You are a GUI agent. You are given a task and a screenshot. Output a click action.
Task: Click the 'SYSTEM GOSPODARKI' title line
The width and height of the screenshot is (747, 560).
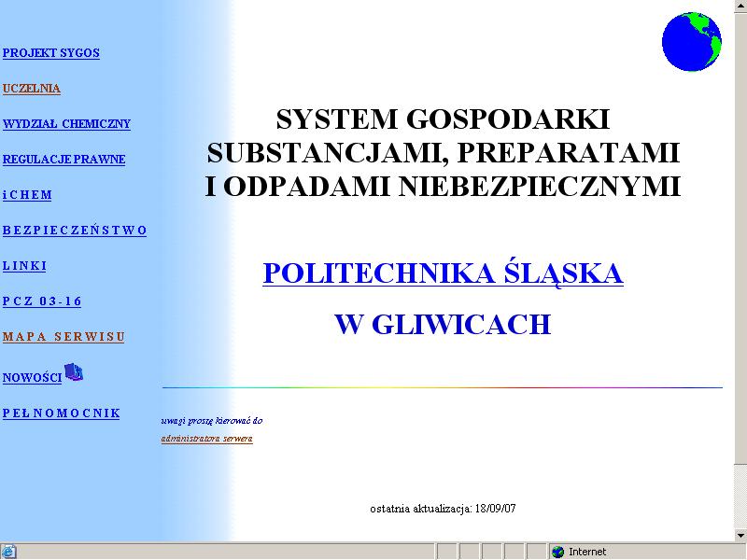[x=443, y=119]
